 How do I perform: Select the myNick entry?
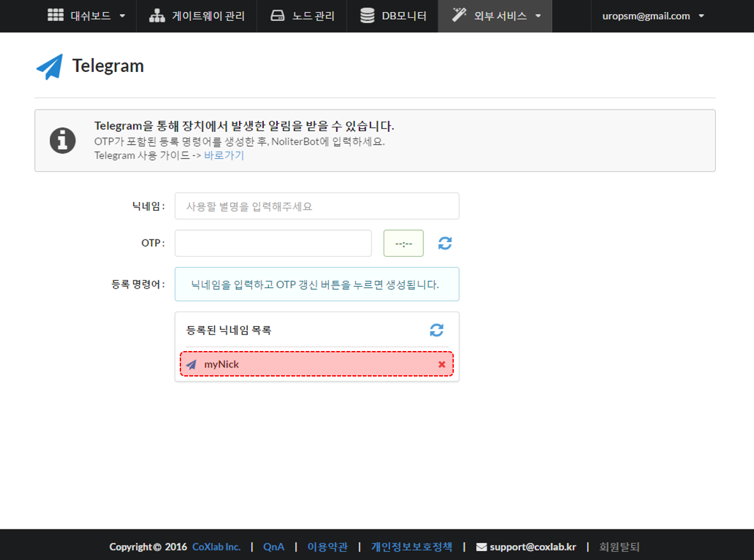pos(317,364)
